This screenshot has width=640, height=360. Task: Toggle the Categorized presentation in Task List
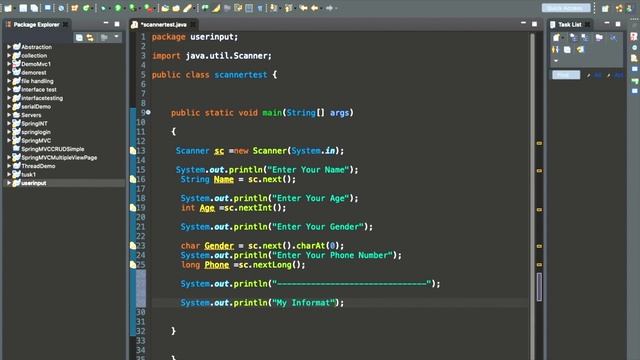click(x=573, y=38)
